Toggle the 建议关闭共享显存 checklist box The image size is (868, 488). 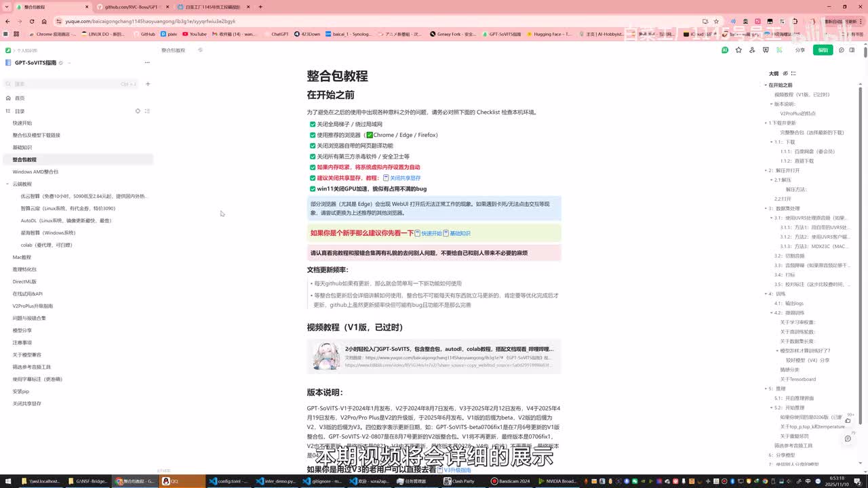pos(313,178)
